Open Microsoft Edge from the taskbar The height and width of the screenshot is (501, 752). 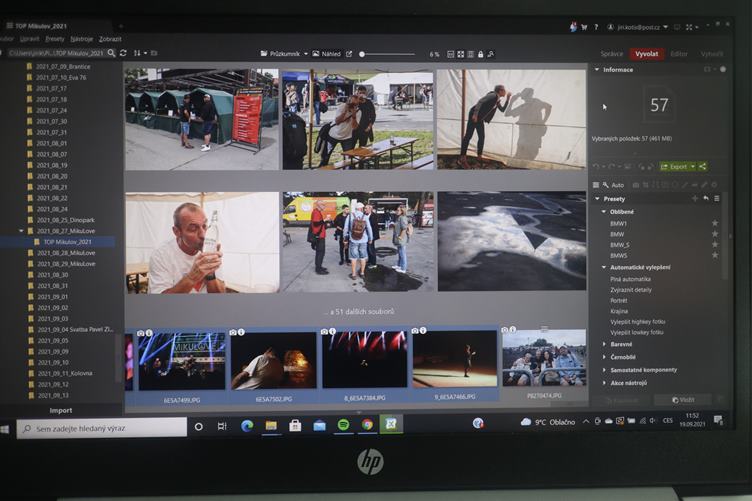pos(247,425)
